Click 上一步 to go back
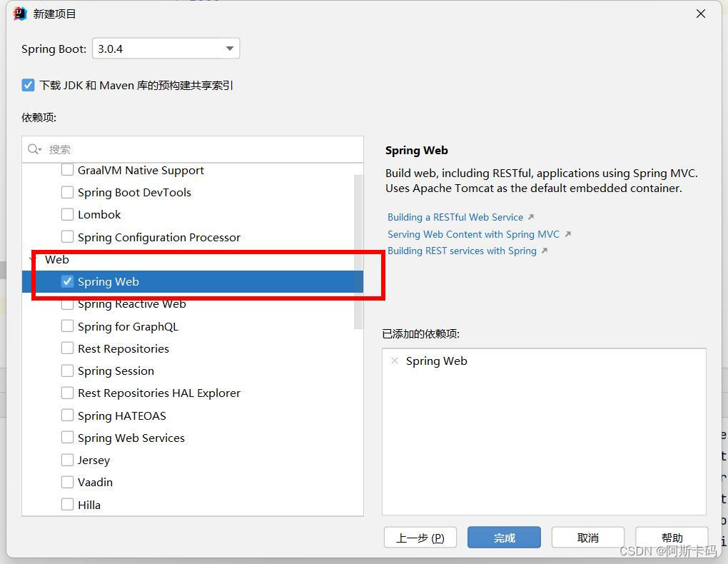 click(420, 537)
